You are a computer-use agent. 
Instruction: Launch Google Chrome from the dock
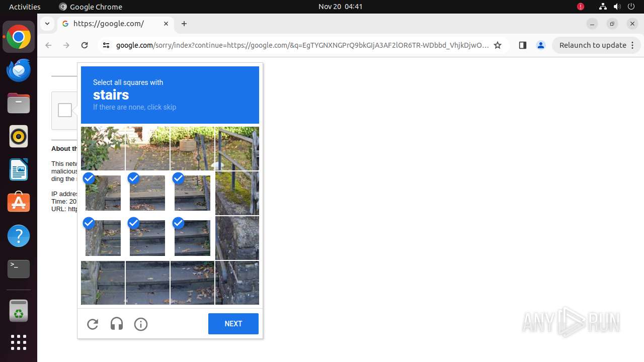[19, 37]
